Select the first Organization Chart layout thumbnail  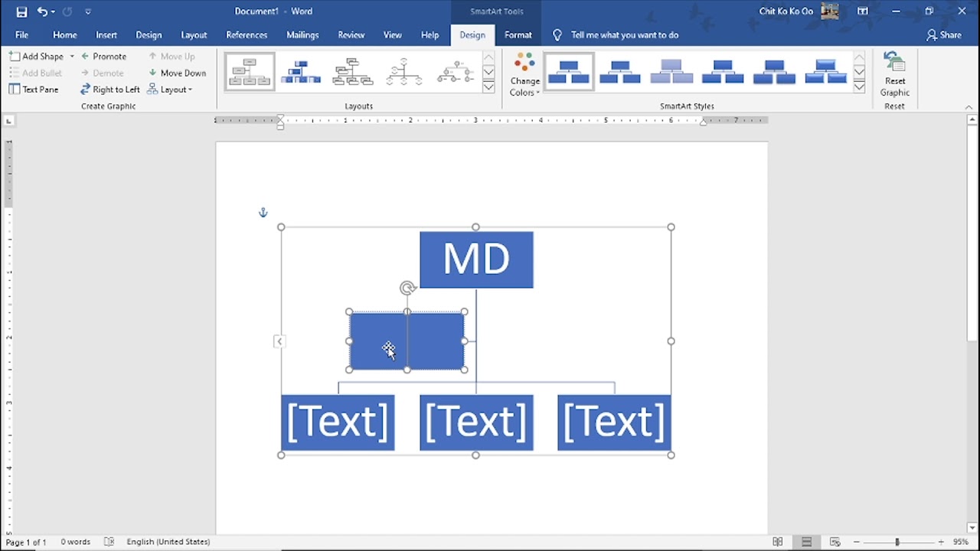[x=250, y=73]
